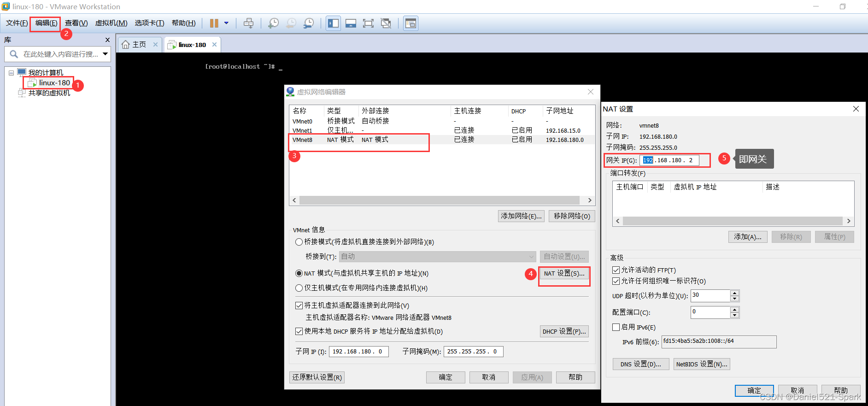The width and height of the screenshot is (868, 406).
Task: Click the home icon on the 主页 tab
Action: point(126,44)
